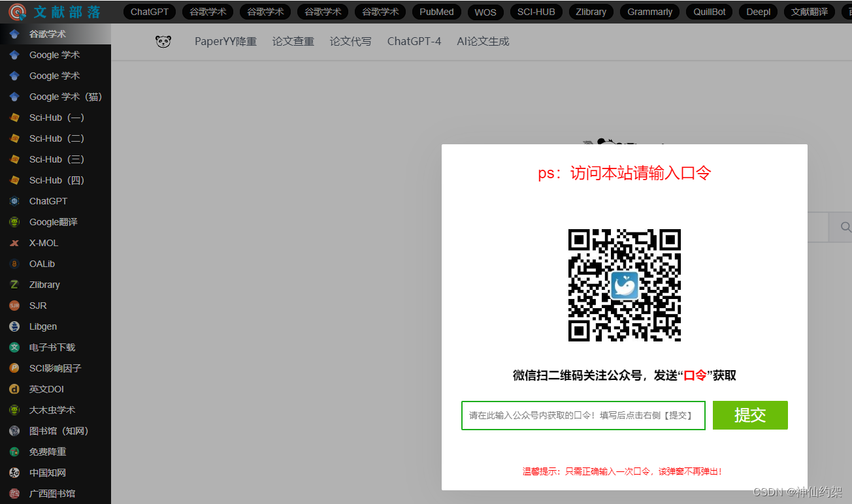Open the WOS pill in top bar

tap(485, 12)
